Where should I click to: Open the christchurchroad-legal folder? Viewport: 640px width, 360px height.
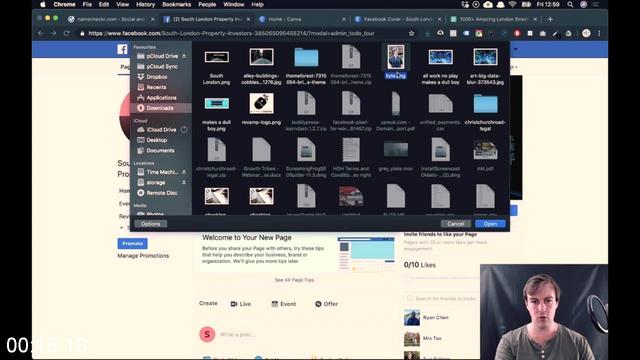pyautogui.click(x=485, y=112)
